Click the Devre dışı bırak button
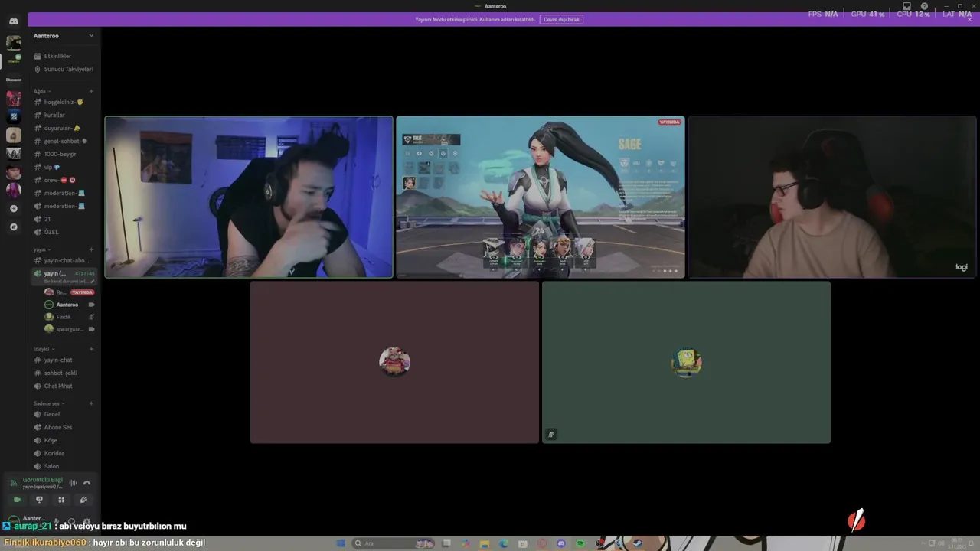 pyautogui.click(x=561, y=19)
